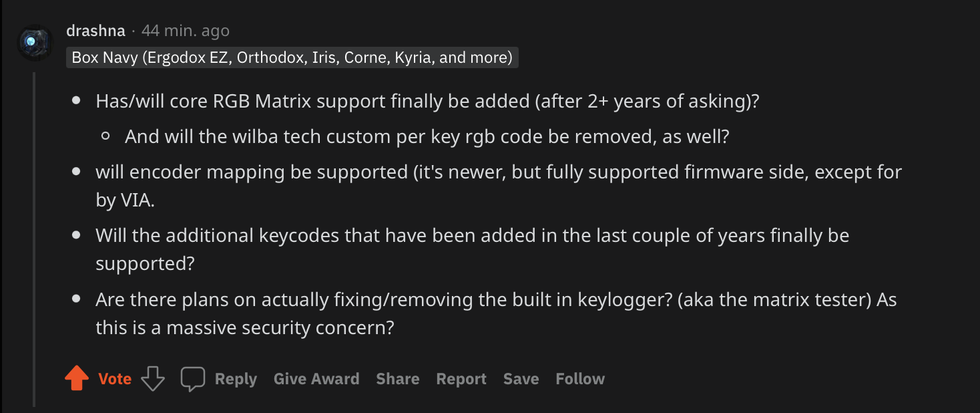Viewport: 980px width, 413px height.
Task: Reply to drashna's comment
Action: pyautogui.click(x=236, y=379)
